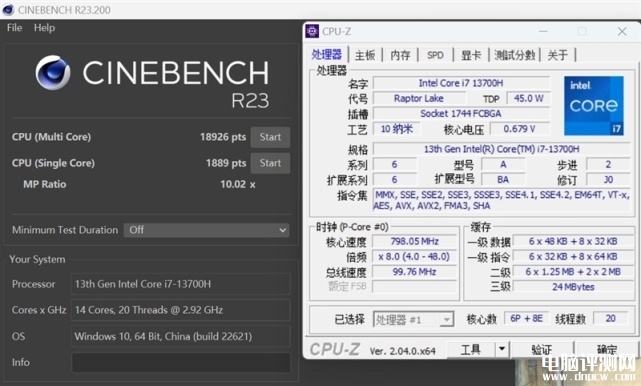641x386 pixels.
Task: Click the 工具 button in CPU-Z
Action: point(471,350)
